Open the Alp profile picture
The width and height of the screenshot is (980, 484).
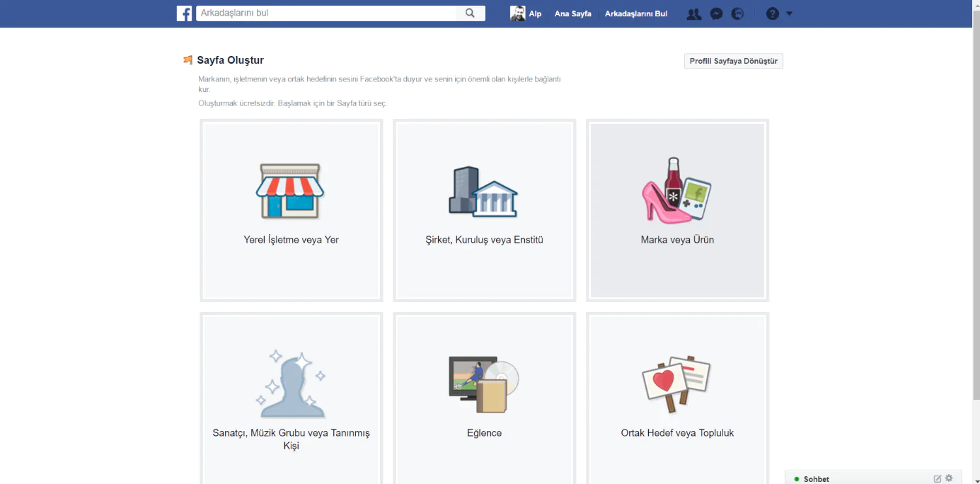pyautogui.click(x=518, y=13)
